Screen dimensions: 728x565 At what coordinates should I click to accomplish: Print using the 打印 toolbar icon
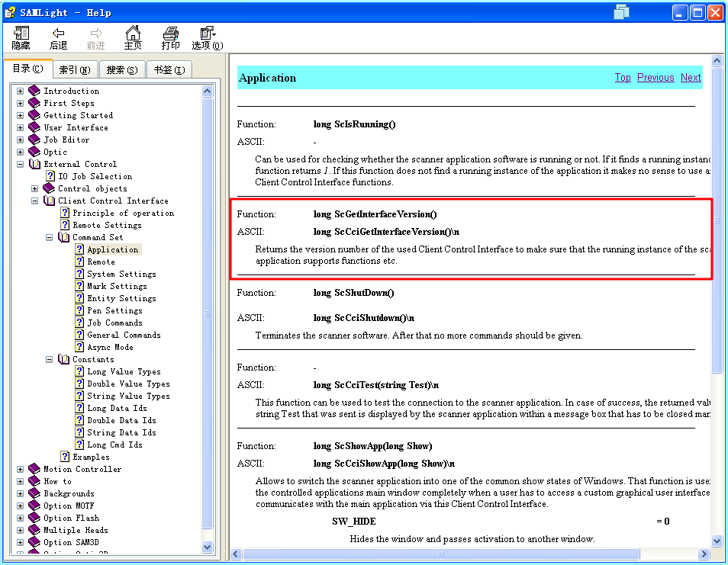coord(170,37)
